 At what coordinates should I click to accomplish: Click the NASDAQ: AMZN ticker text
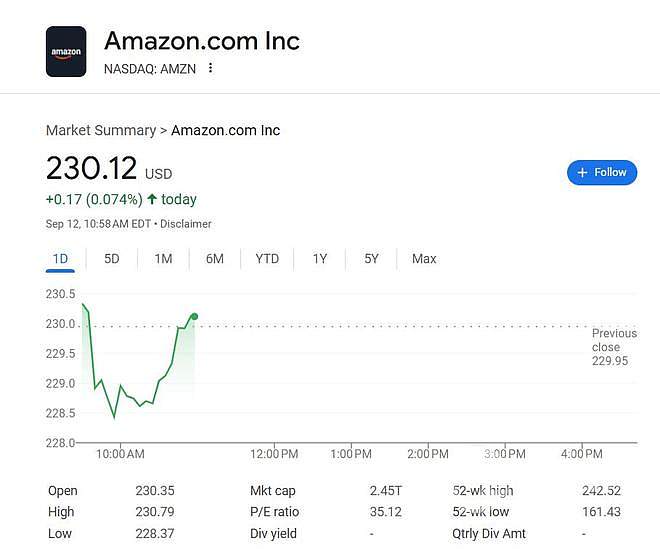pos(150,69)
